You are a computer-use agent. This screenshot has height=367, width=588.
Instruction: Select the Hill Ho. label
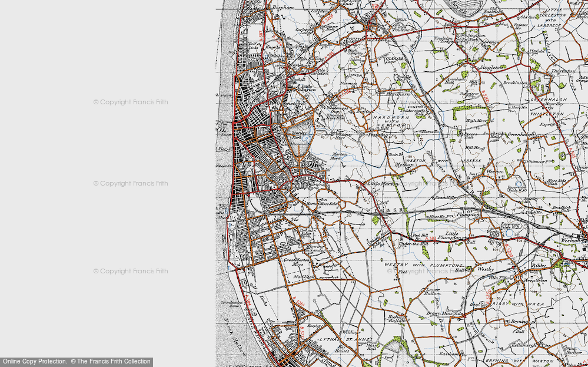click(473, 148)
